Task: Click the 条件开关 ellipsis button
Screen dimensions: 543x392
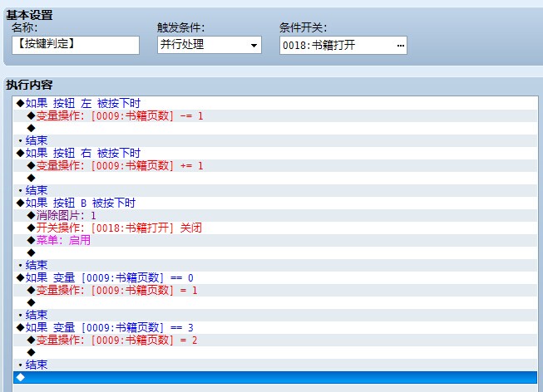Action: 400,46
